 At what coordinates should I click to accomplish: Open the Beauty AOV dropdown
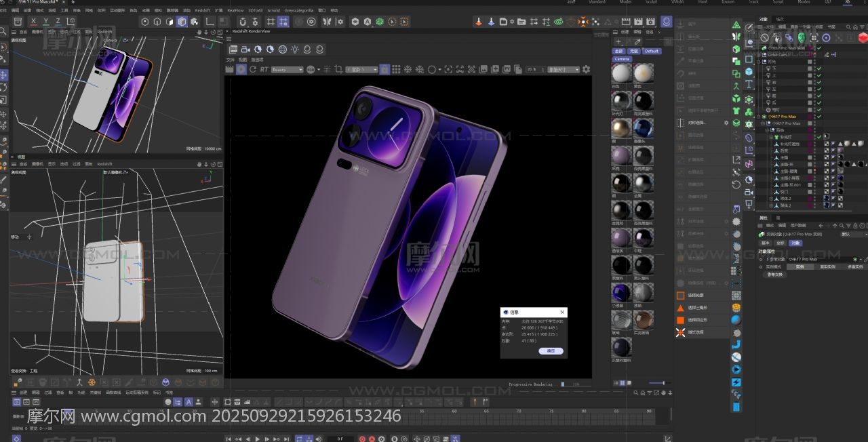[288, 70]
